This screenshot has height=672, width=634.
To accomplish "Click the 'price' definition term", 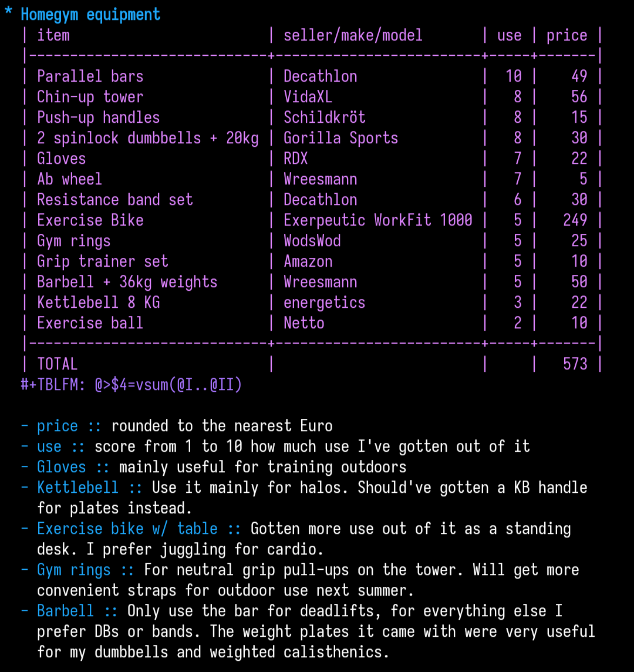I will coord(58,426).
